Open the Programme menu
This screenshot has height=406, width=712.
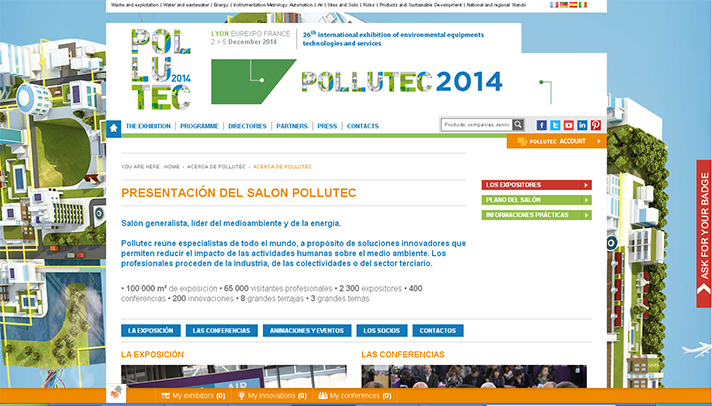click(199, 126)
